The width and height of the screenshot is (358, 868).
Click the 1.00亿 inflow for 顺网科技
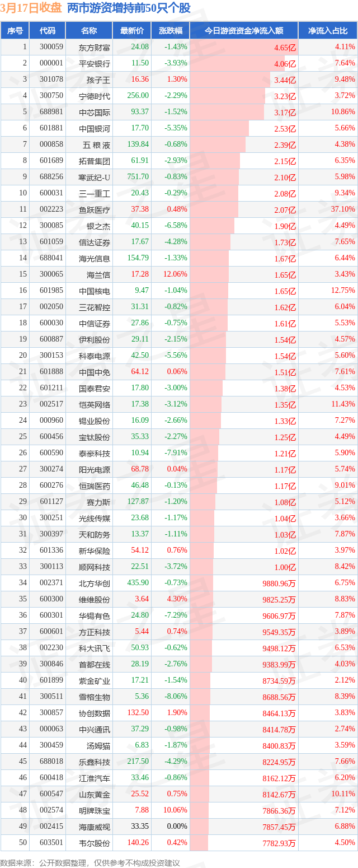pyautogui.click(x=285, y=567)
